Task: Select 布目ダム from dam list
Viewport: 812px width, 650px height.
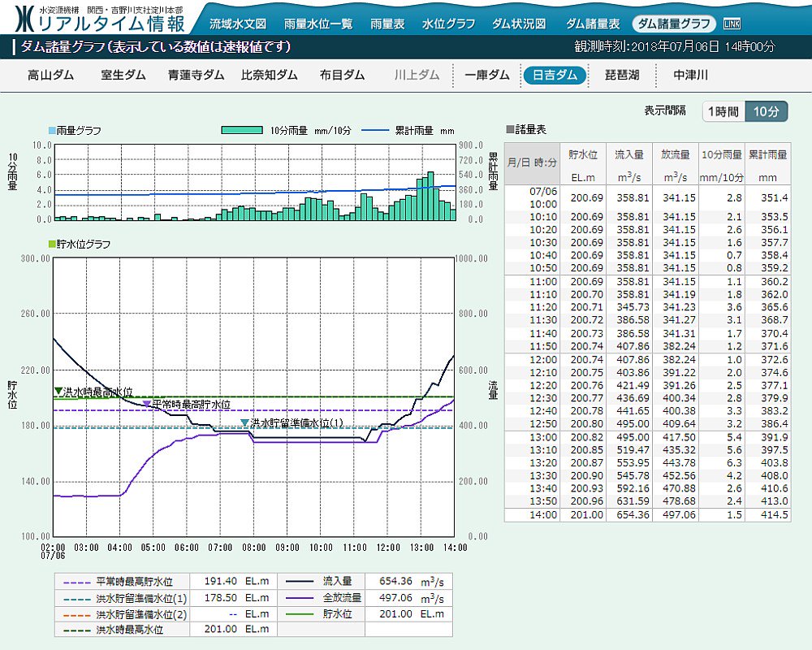Action: click(x=343, y=76)
